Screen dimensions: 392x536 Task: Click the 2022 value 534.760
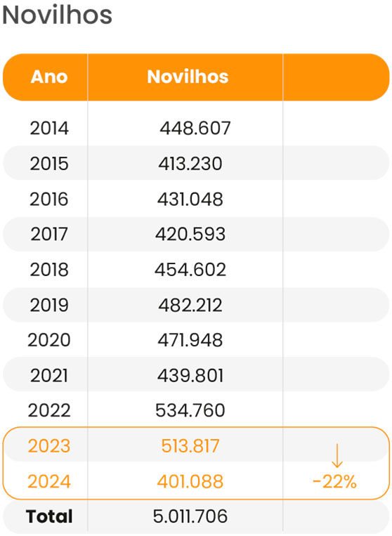point(190,410)
